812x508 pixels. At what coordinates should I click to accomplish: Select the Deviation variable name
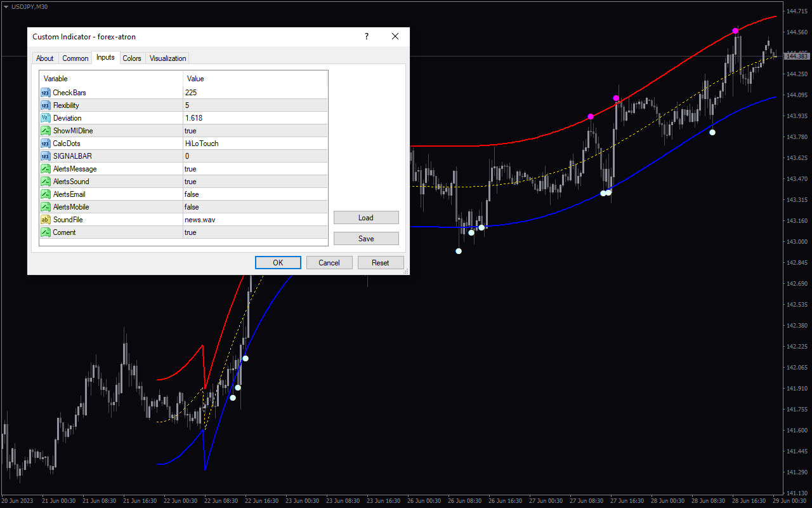(67, 118)
